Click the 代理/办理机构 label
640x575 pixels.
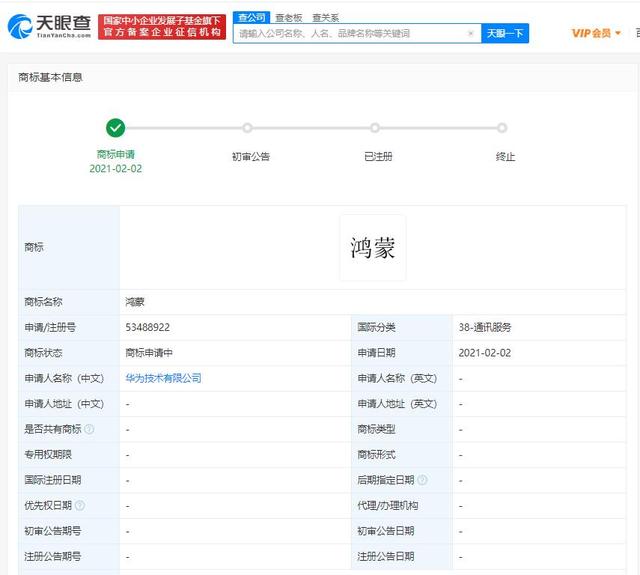387,506
